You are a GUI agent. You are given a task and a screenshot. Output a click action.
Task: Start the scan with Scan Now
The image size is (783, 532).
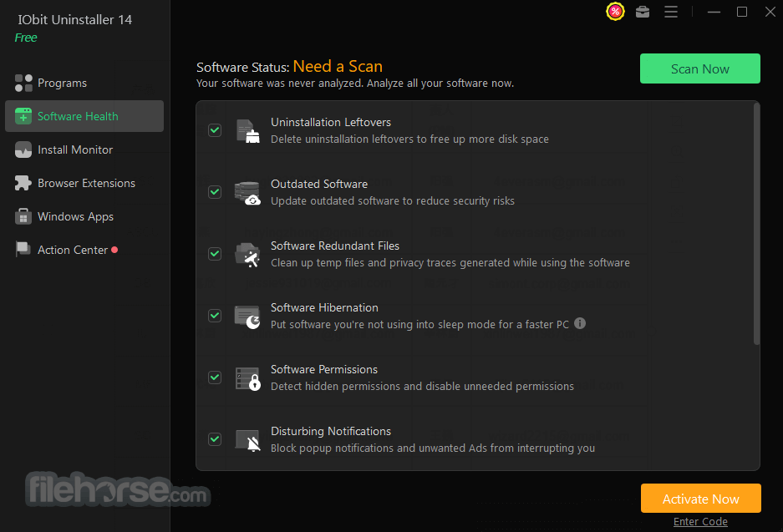[700, 68]
